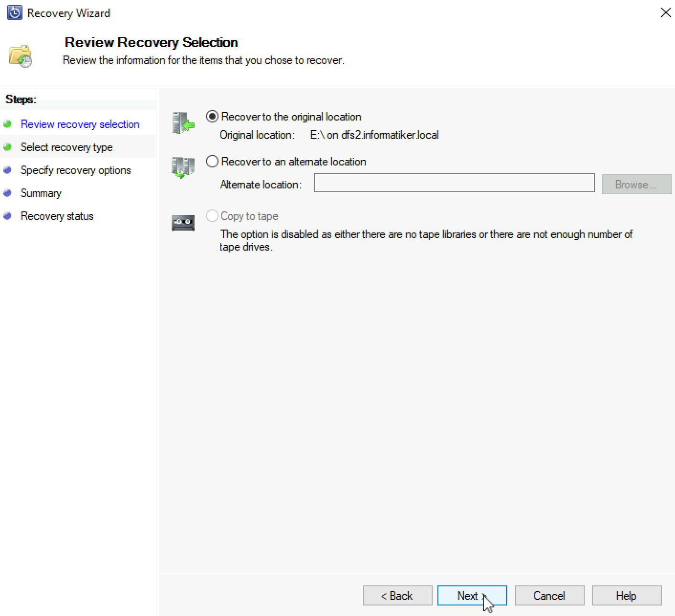675x616 pixels.
Task: Click the blue bullet beside Recovery status
Action: coord(7,216)
